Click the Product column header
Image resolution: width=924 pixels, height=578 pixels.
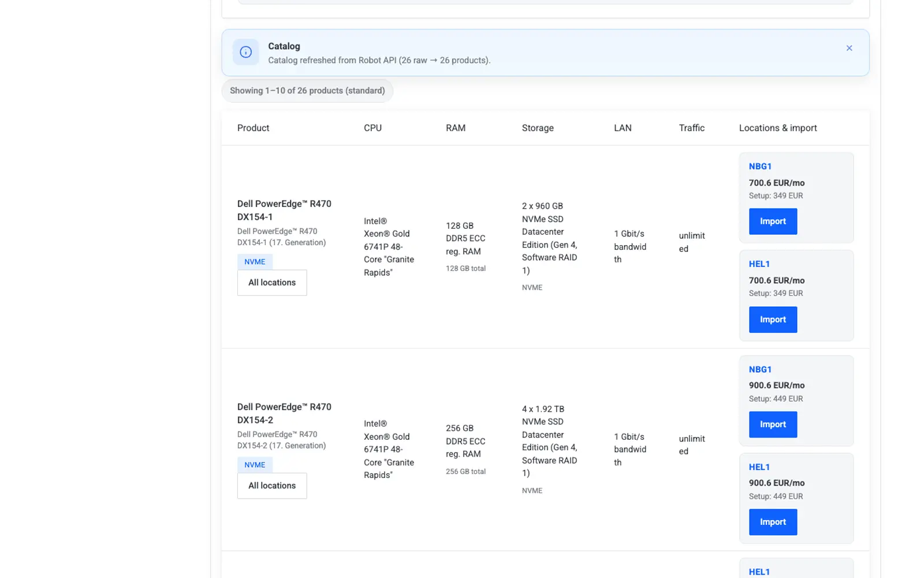pyautogui.click(x=253, y=128)
